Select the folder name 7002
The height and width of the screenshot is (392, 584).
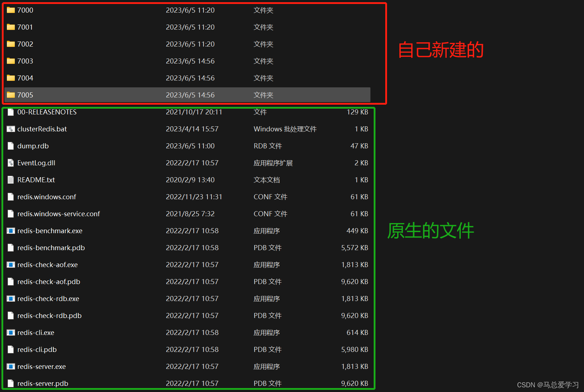pos(25,44)
